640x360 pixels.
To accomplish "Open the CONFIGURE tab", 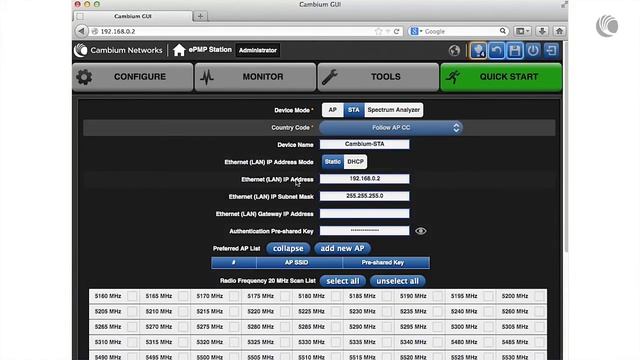I will click(133, 77).
